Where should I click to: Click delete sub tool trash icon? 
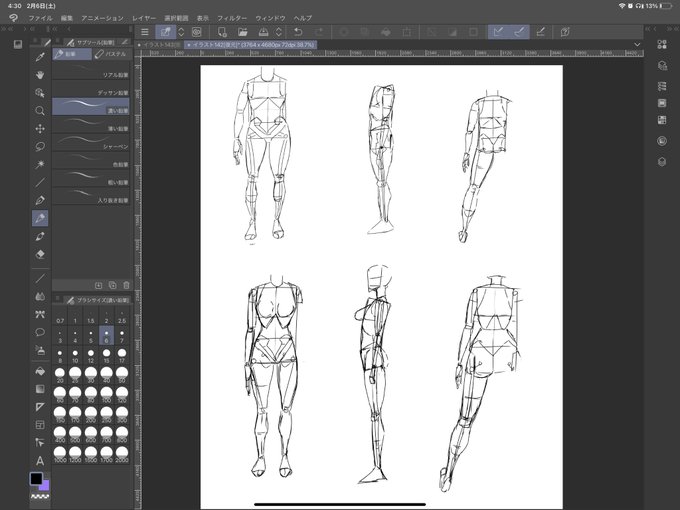126,285
